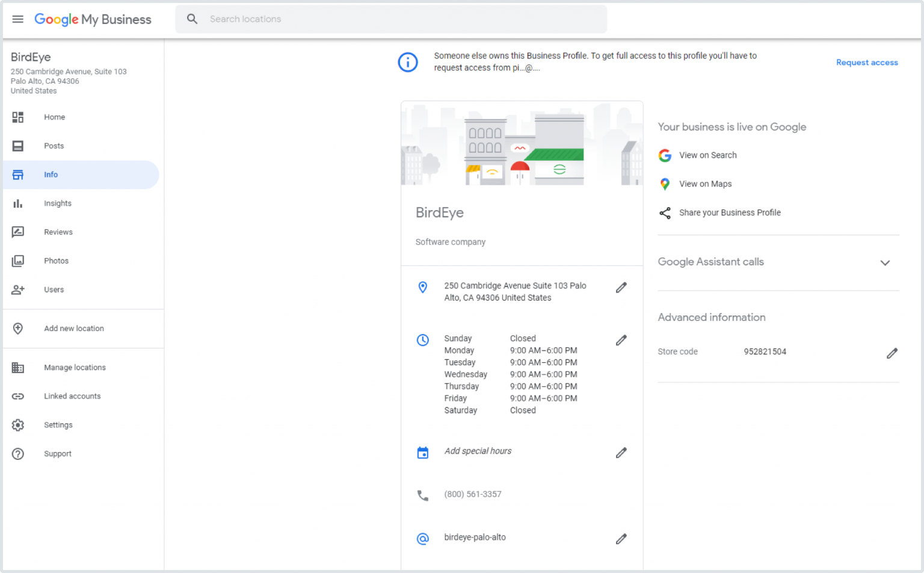Click the Photos icon in sidebar
The width and height of the screenshot is (924, 573).
coord(18,261)
